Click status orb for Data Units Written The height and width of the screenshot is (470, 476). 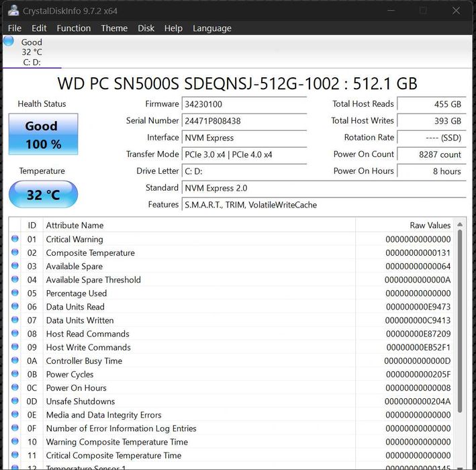15,320
